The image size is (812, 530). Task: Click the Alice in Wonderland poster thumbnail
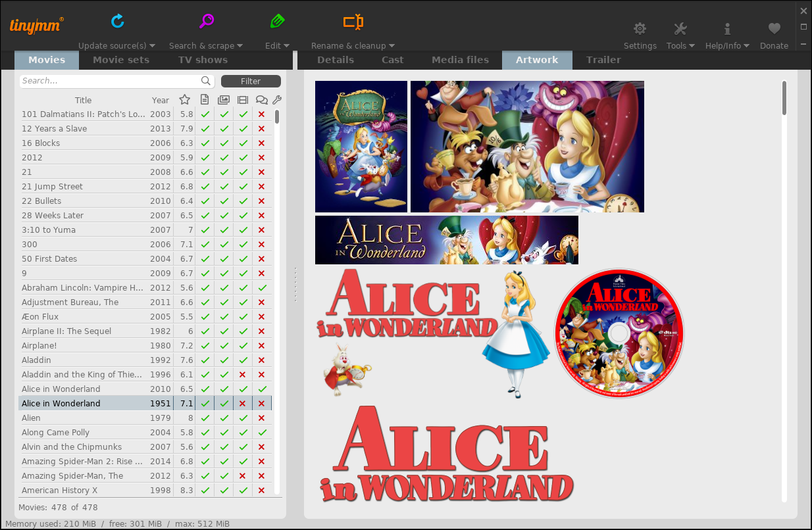coord(361,147)
